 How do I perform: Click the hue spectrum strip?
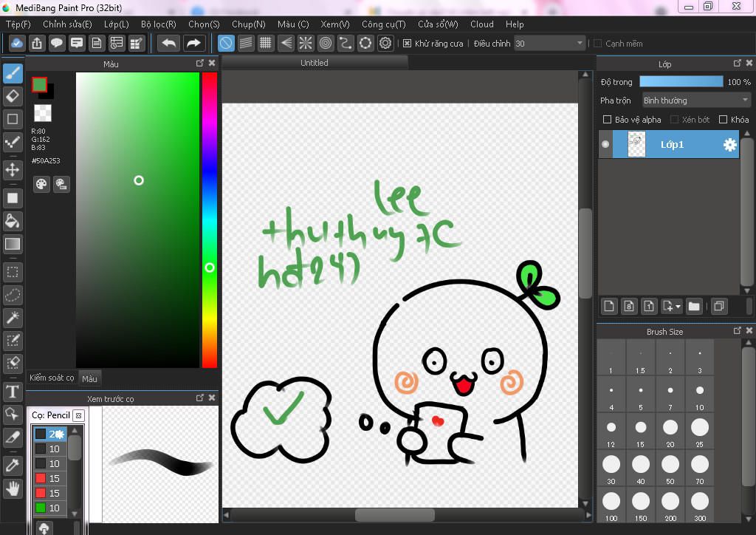[x=209, y=220]
